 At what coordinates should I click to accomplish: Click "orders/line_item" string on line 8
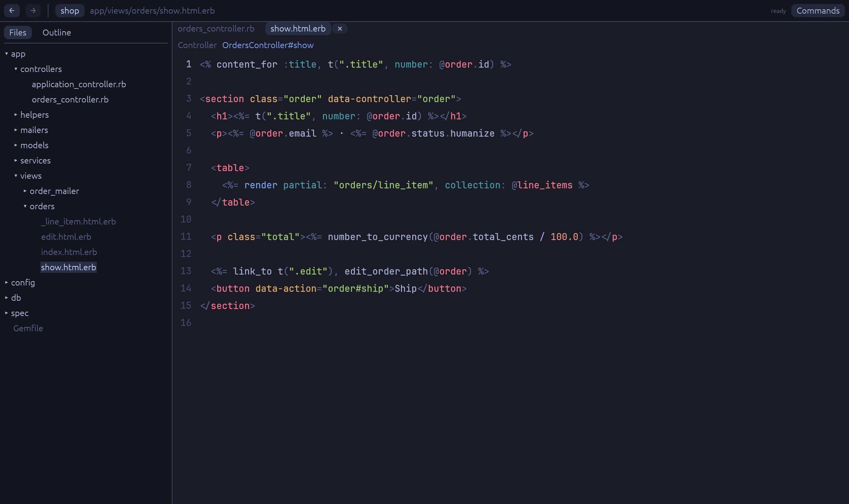383,185
